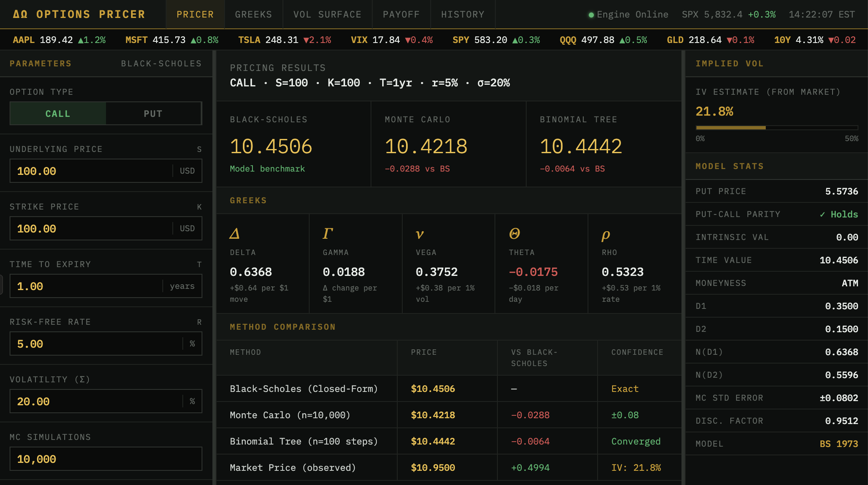
Task: Click the Delta Greek symbol icon
Action: pos(235,233)
